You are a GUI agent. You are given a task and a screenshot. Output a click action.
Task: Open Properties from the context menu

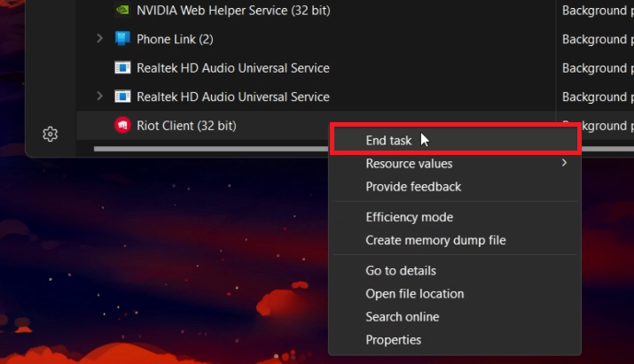coord(393,339)
